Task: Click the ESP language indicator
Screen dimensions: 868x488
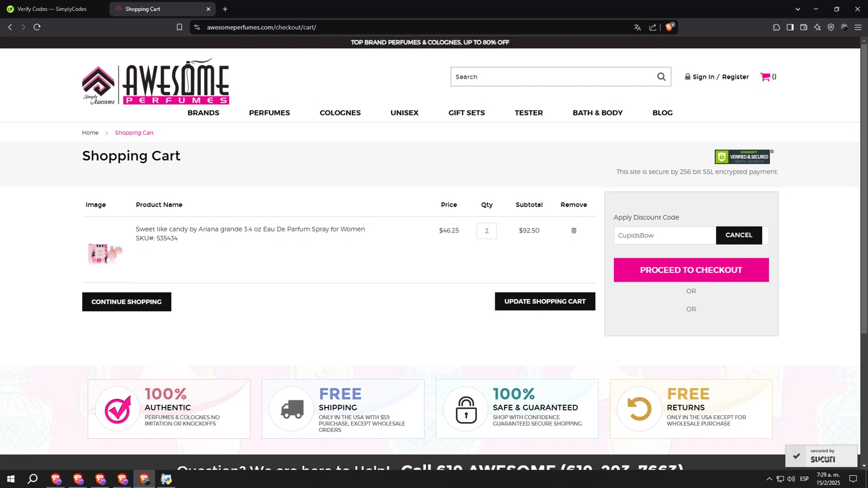Action: click(804, 479)
